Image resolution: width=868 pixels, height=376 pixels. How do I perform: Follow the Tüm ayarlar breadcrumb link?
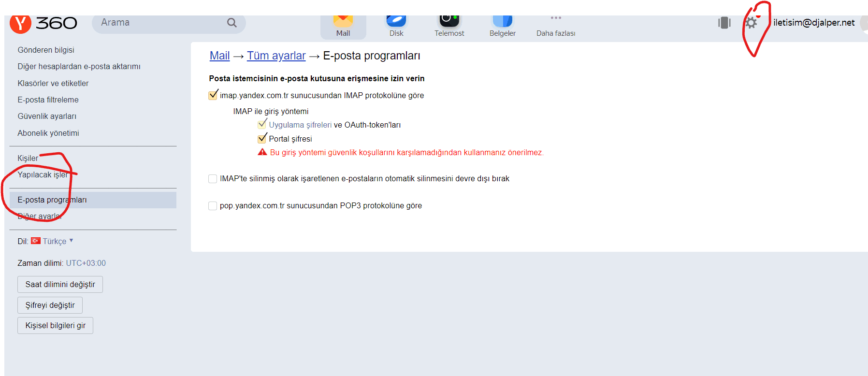pyautogui.click(x=276, y=56)
